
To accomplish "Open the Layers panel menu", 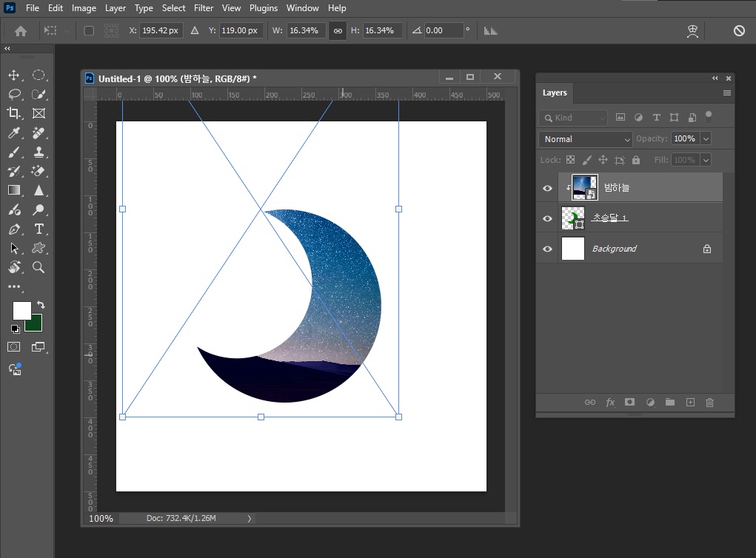I will [x=727, y=93].
